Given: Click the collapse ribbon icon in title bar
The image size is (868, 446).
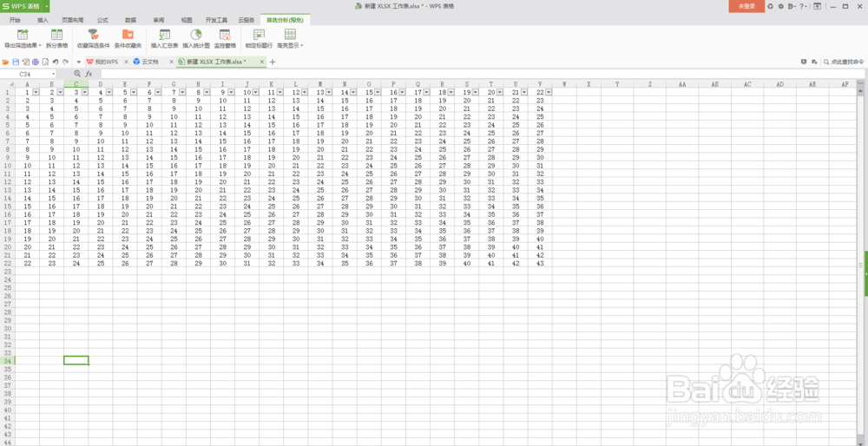Looking at the screenshot, I should pyautogui.click(x=817, y=6).
